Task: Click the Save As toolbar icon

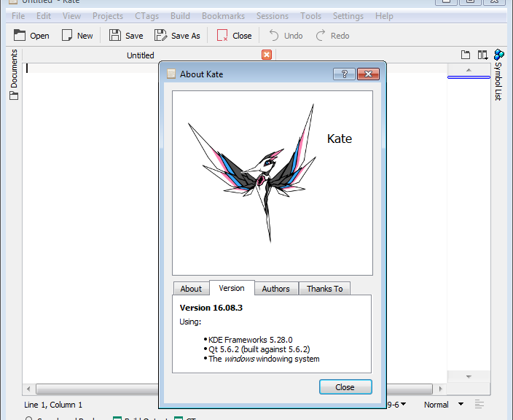Action: [160, 35]
